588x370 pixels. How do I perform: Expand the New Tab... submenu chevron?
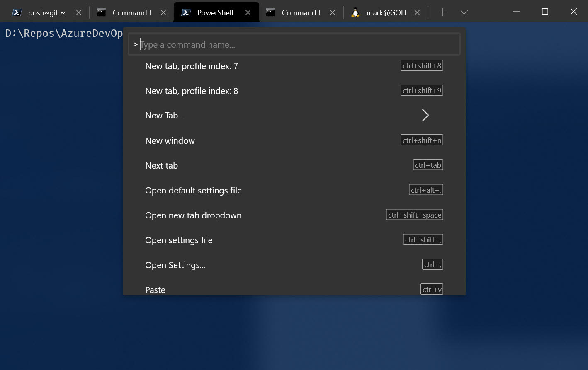pos(425,115)
